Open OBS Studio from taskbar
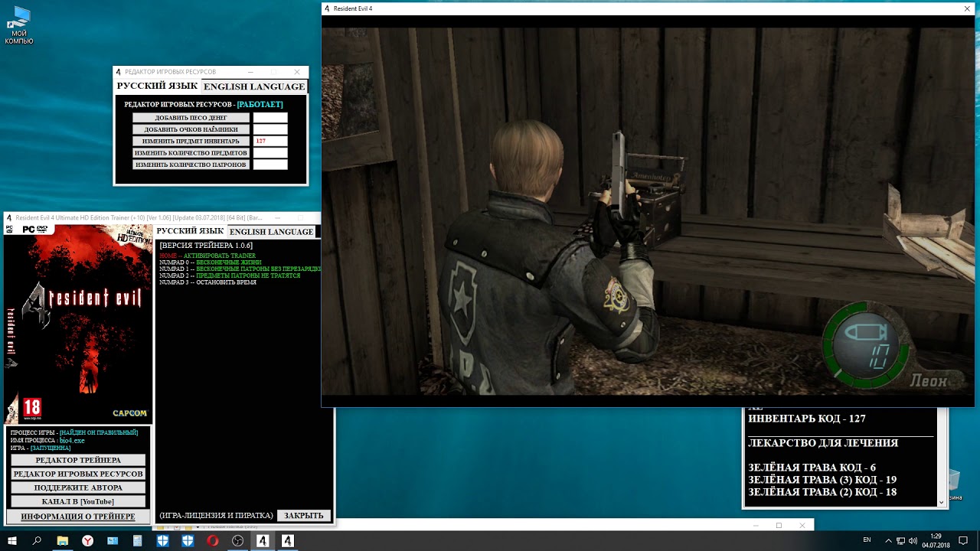 coord(237,540)
